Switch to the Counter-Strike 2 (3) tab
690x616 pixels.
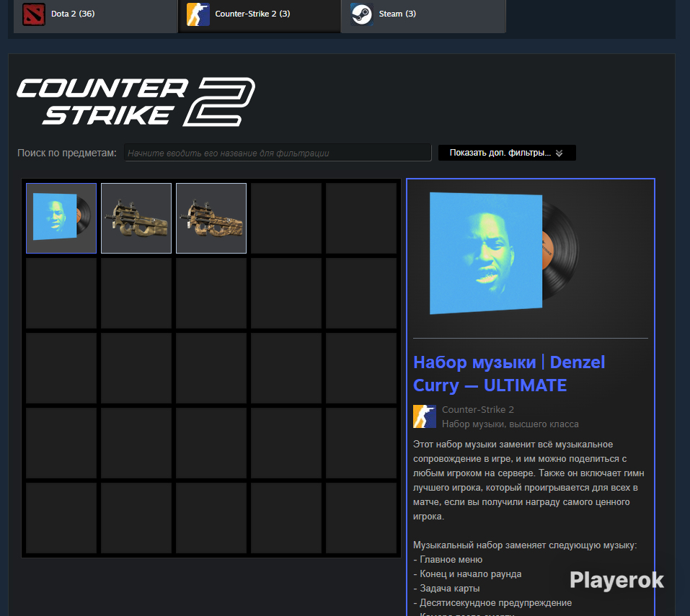[x=259, y=16]
